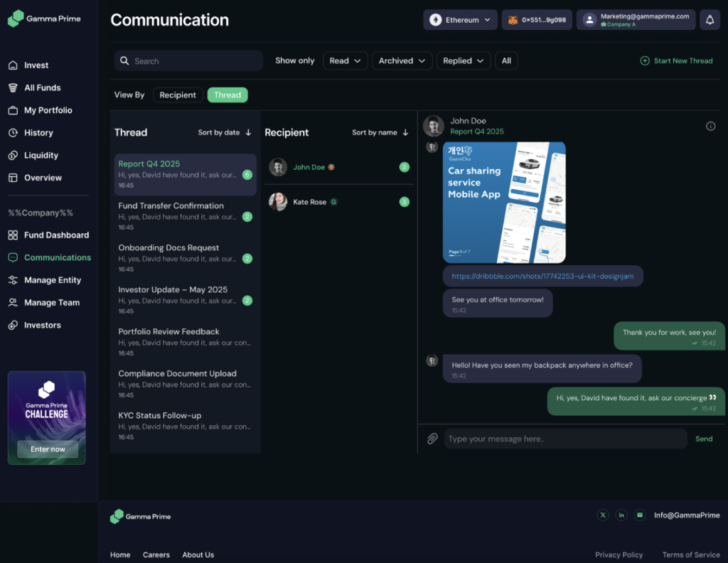Open the Replied filter dropdown
728x563 pixels.
click(x=464, y=61)
